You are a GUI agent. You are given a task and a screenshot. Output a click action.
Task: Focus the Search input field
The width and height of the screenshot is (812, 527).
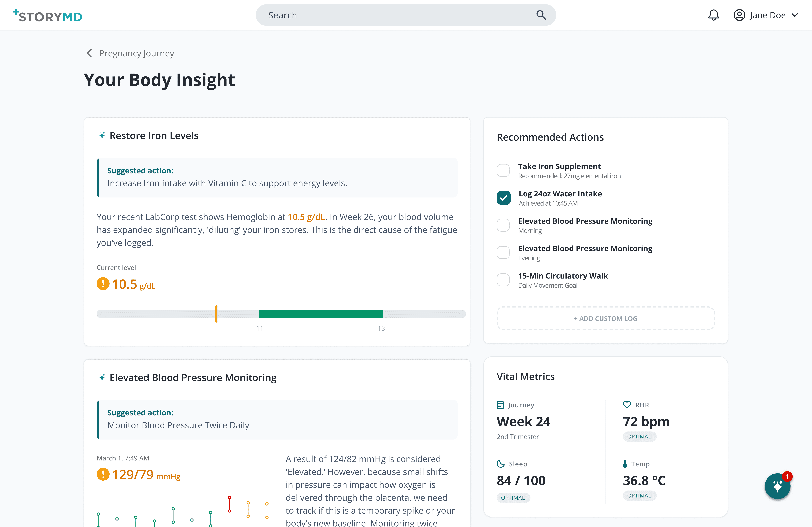pos(392,15)
